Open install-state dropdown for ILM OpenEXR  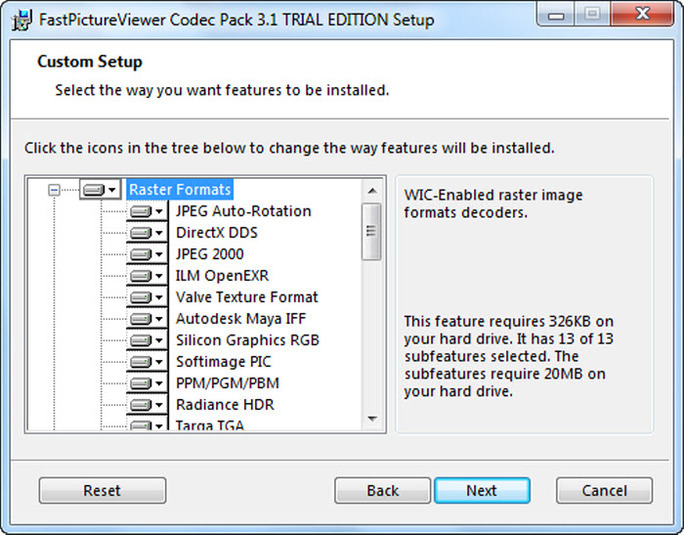[x=147, y=276]
